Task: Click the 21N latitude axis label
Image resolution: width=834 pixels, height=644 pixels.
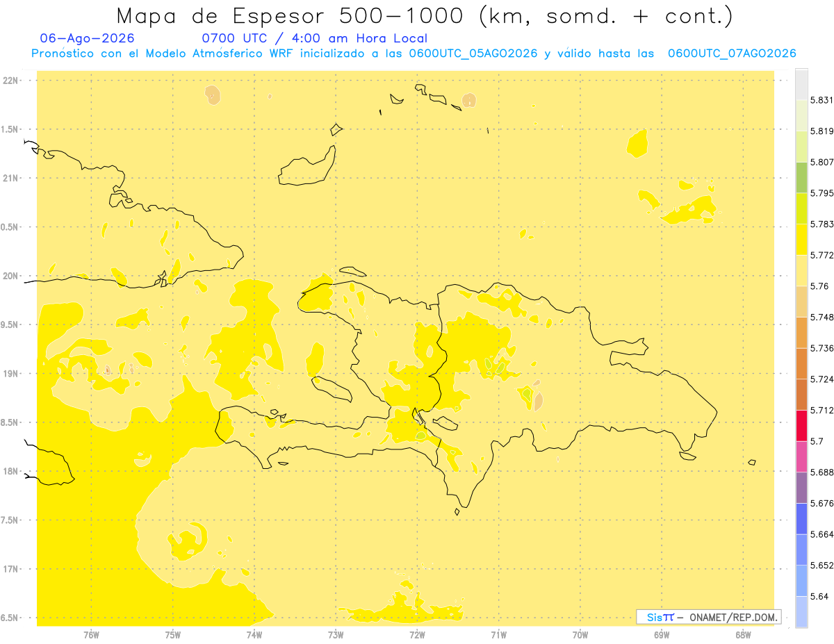Action: click(10, 179)
